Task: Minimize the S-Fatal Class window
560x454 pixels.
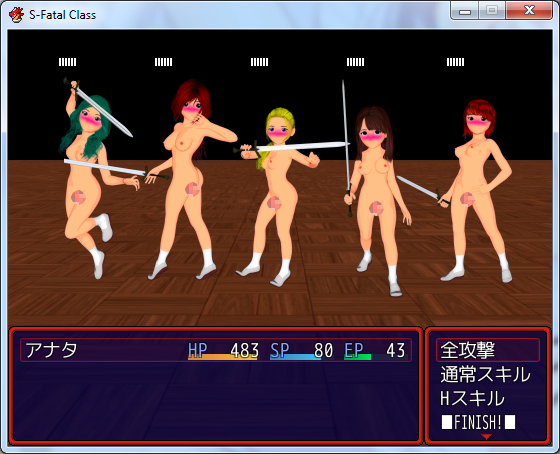Action: (x=465, y=10)
